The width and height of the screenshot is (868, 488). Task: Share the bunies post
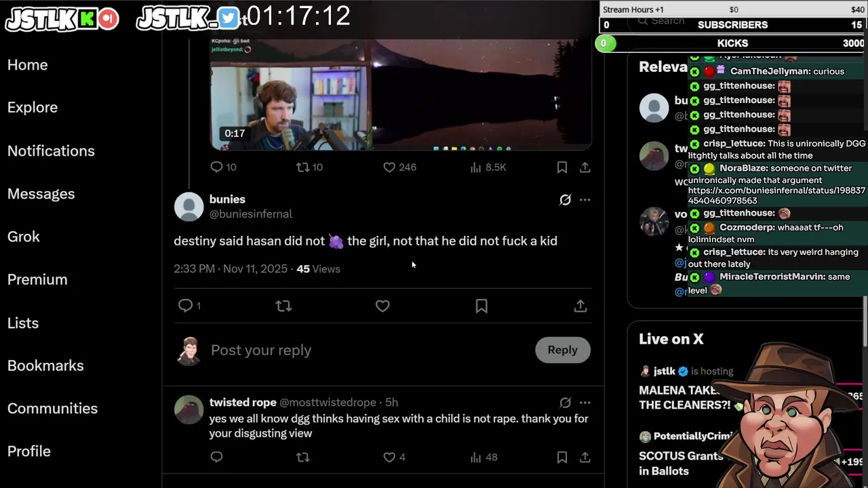pos(580,306)
